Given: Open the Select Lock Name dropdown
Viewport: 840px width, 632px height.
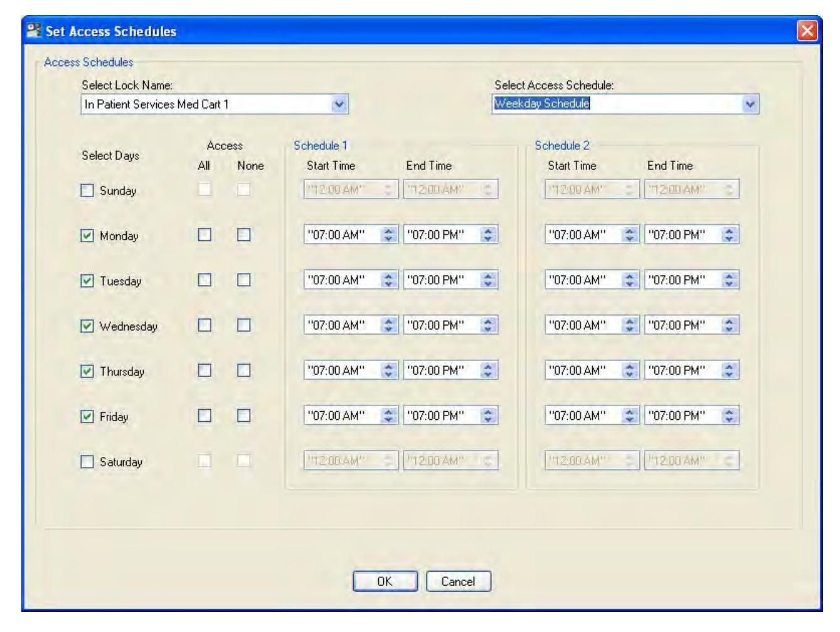Looking at the screenshot, I should pyautogui.click(x=339, y=104).
